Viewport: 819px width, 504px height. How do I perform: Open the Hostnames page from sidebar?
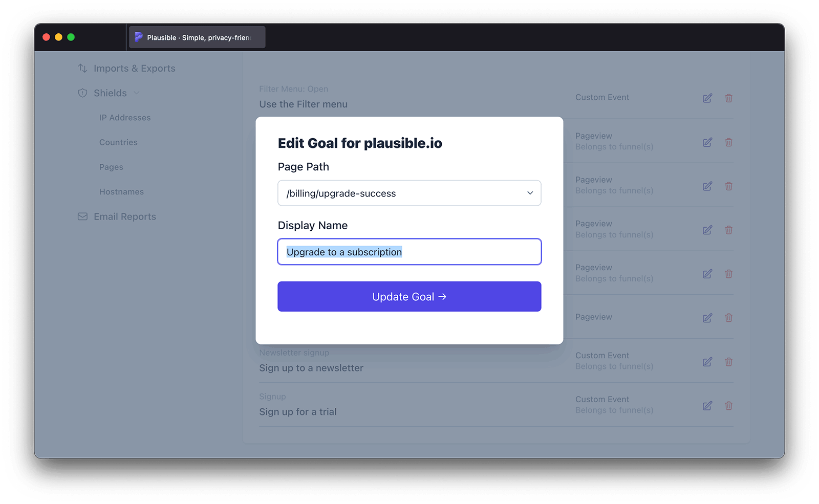pyautogui.click(x=121, y=191)
